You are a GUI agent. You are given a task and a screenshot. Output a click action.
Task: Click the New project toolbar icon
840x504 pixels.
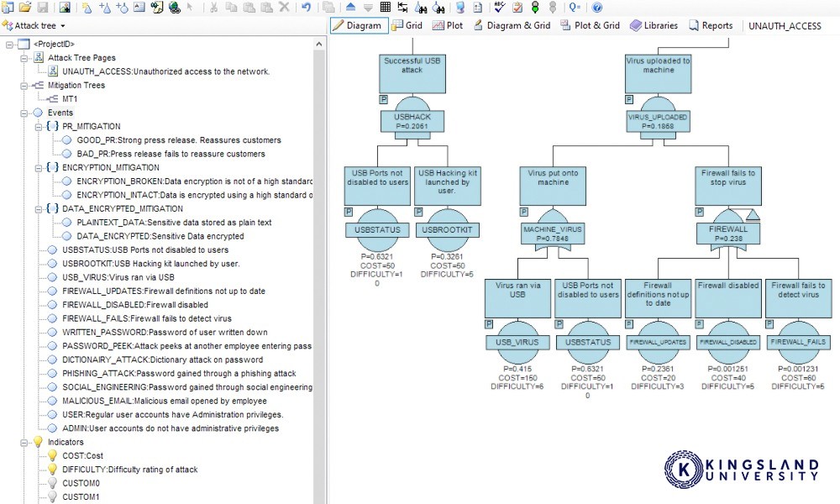[8, 7]
